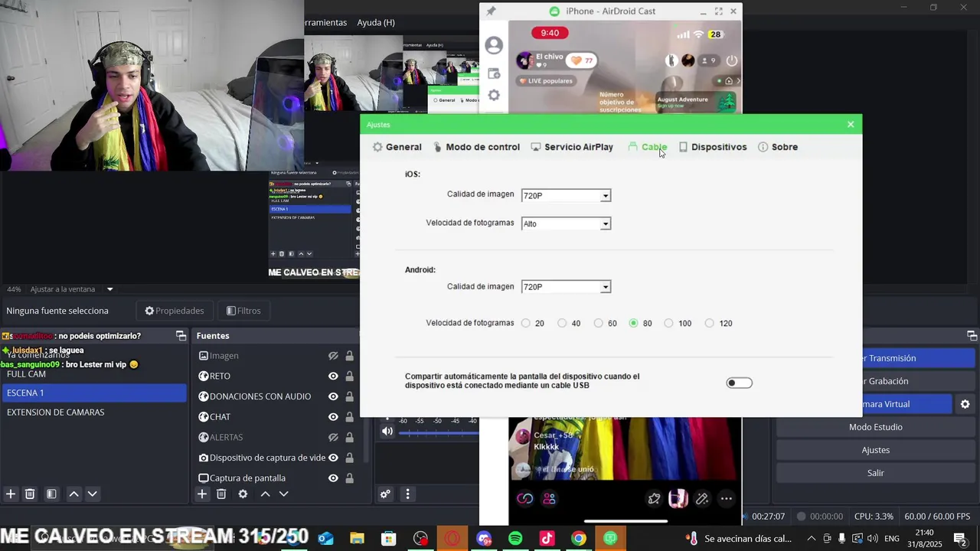Screen dimensions: 980x551
Task: Open OBS Ajustes button
Action: click(876, 450)
